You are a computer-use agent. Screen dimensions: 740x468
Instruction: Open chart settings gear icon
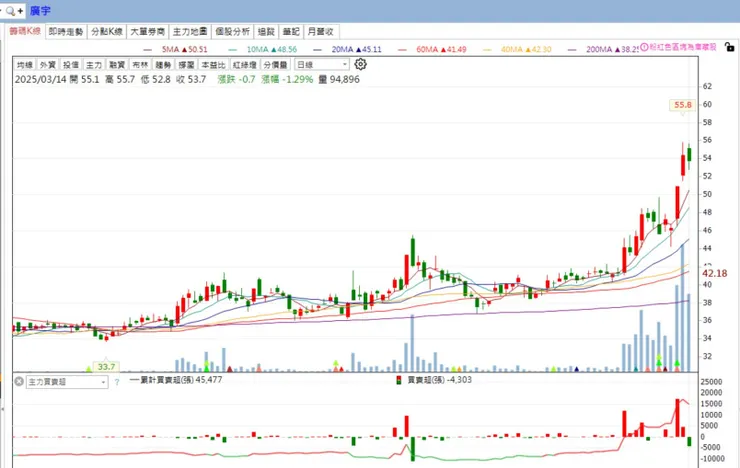(x=360, y=64)
